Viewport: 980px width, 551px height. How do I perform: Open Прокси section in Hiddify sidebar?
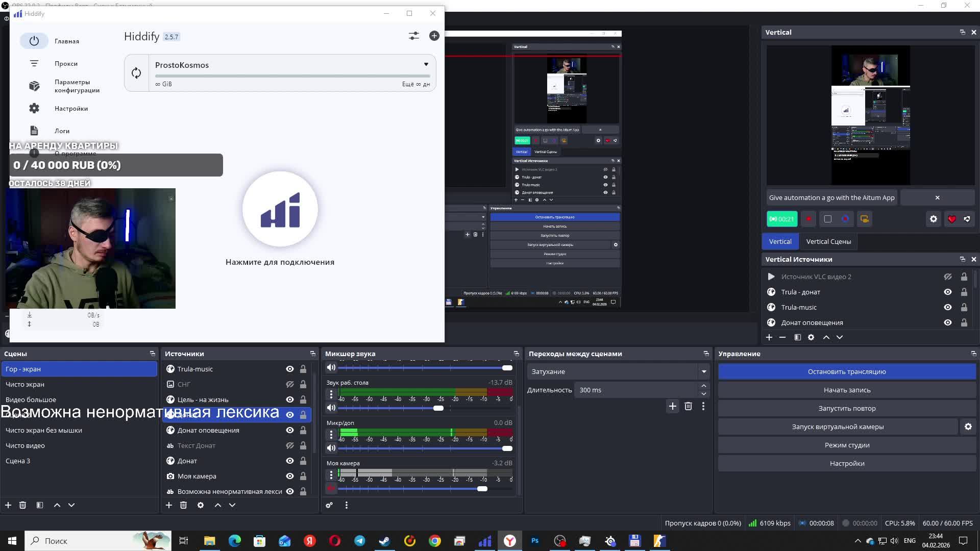click(x=66, y=64)
